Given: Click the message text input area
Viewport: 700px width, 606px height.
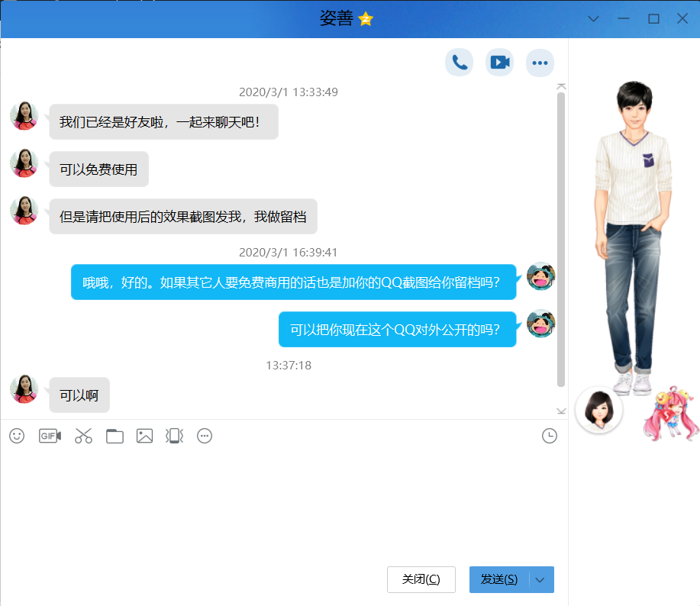Looking at the screenshot, I should (x=282, y=504).
